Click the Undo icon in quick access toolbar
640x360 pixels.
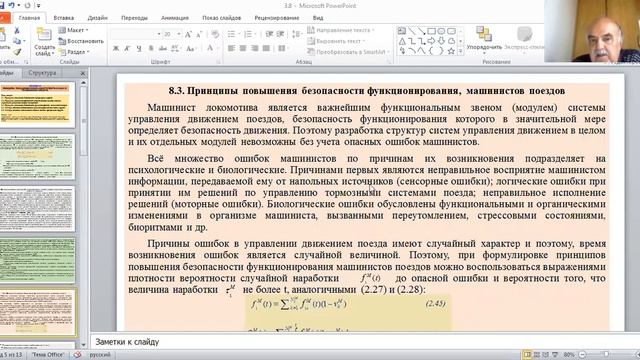point(12,5)
